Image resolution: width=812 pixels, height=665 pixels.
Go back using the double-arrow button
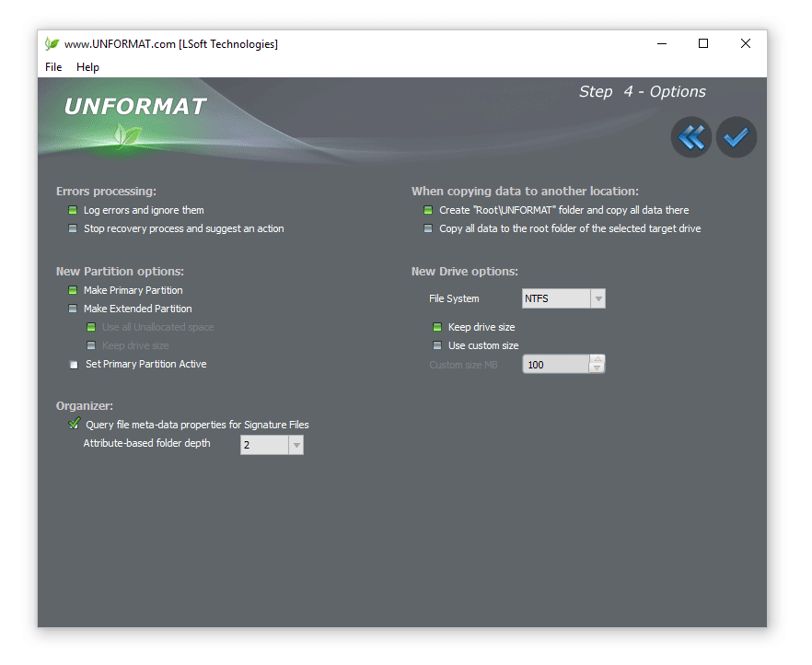(690, 137)
